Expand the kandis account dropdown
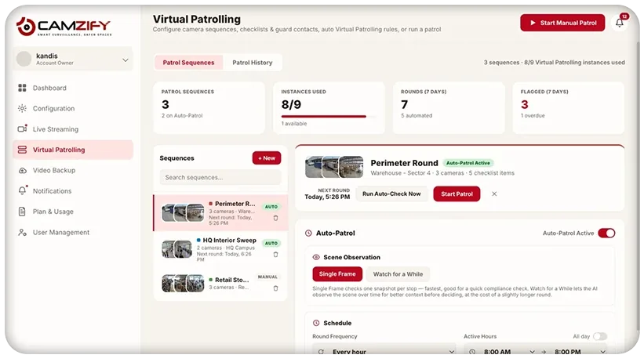 (x=126, y=60)
